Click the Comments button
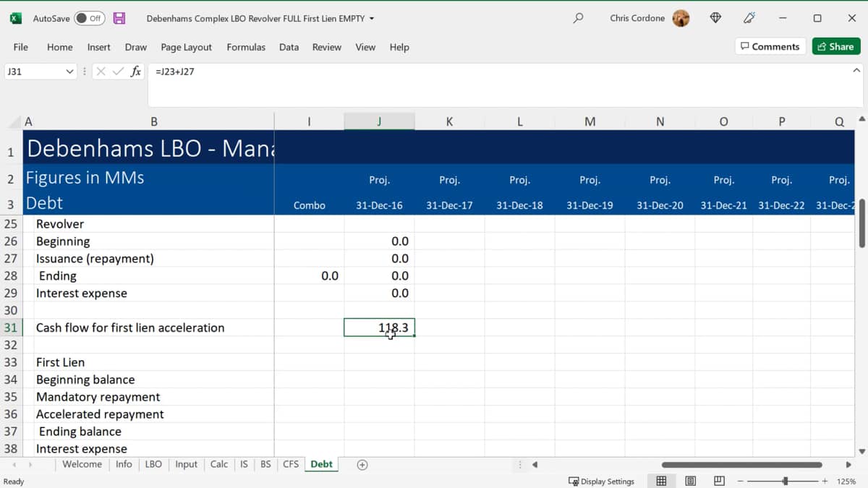 point(770,46)
